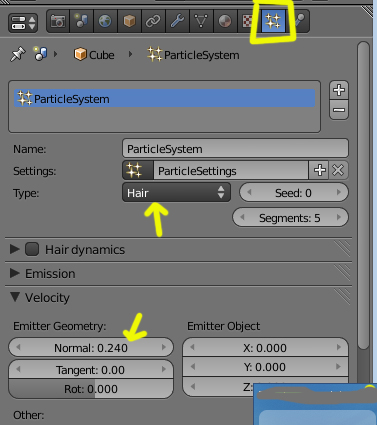The image size is (377, 425).
Task: Open the Scene properties tab
Action: 81,22
